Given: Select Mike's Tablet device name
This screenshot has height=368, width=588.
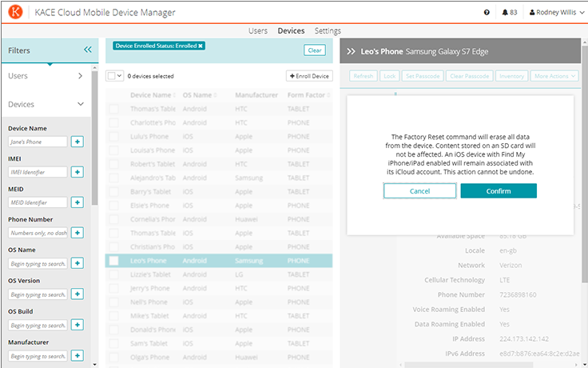Looking at the screenshot, I should pyautogui.click(x=149, y=316).
